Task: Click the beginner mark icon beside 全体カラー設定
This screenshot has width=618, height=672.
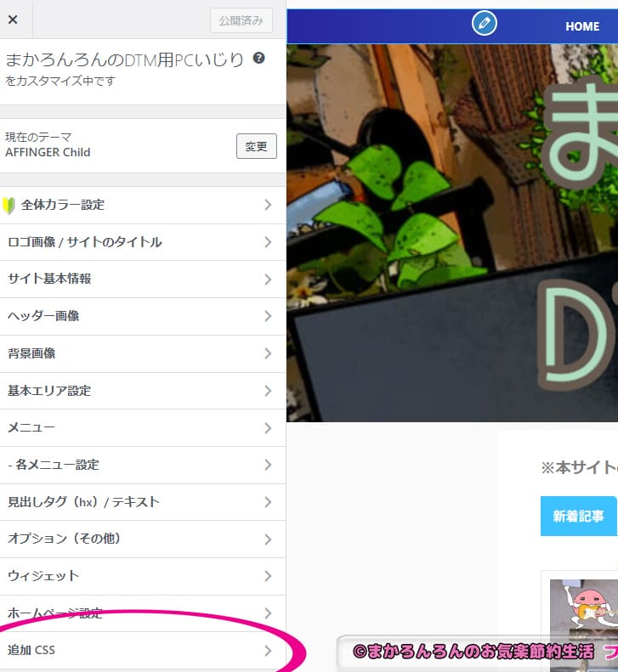Action: 9,206
